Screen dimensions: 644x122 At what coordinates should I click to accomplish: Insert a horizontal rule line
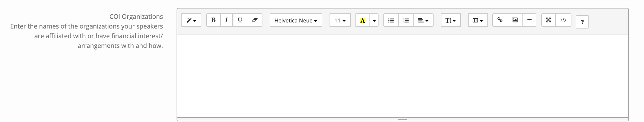coord(529,20)
